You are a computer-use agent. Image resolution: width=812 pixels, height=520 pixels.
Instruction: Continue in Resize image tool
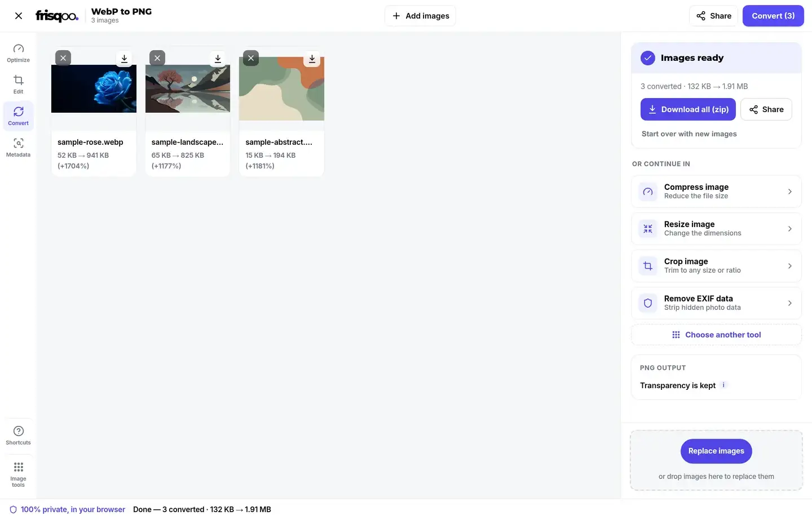click(x=716, y=229)
